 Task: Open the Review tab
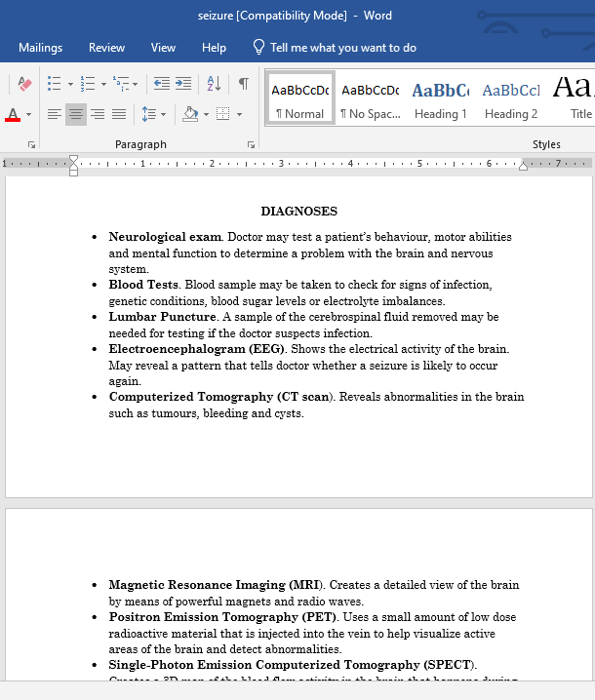[106, 48]
